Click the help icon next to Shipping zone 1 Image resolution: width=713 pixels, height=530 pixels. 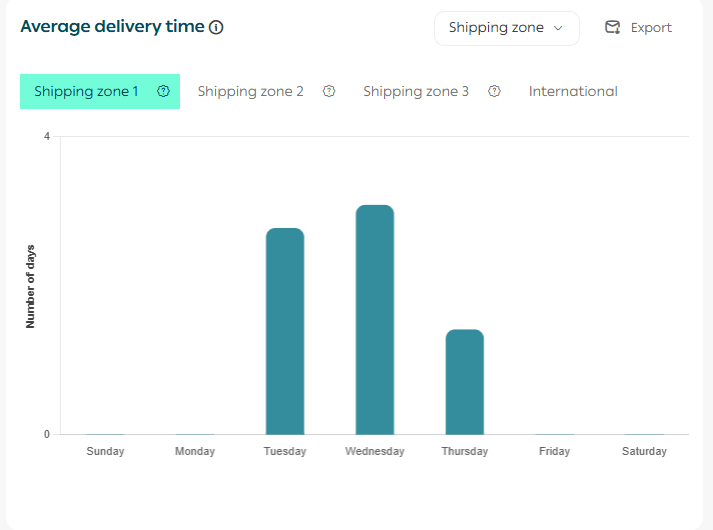164,91
